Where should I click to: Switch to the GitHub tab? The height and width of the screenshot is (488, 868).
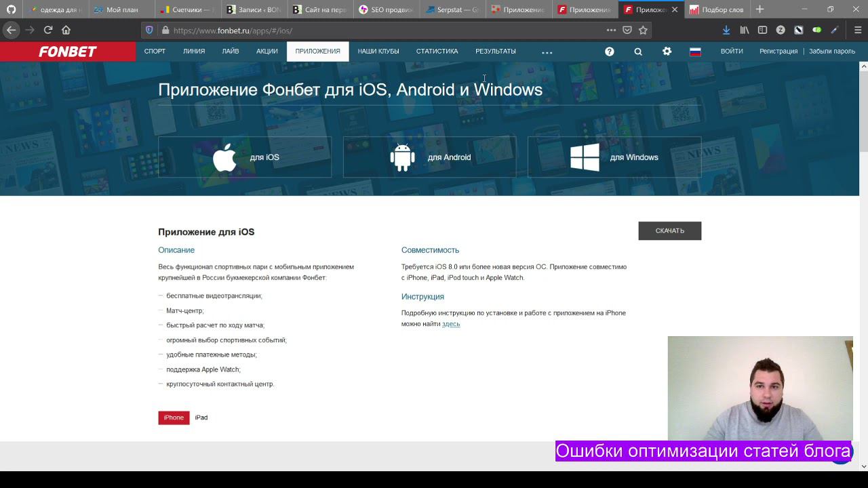11,9
